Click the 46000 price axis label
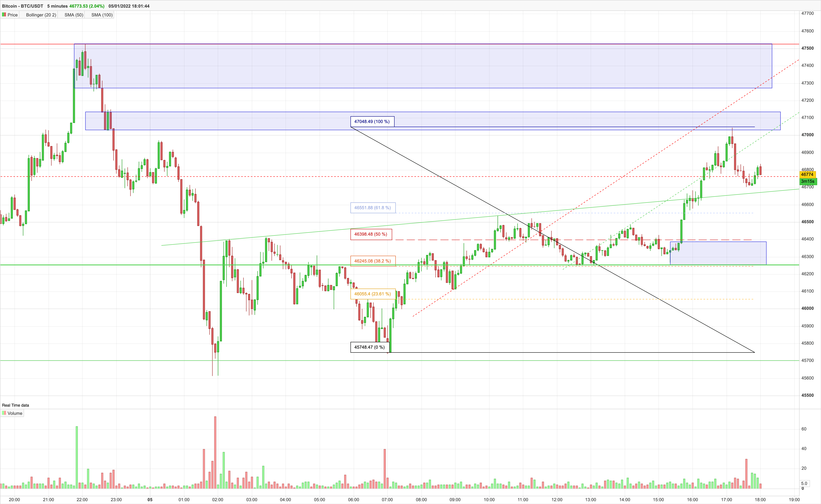Image resolution: width=821 pixels, height=504 pixels. (808, 309)
